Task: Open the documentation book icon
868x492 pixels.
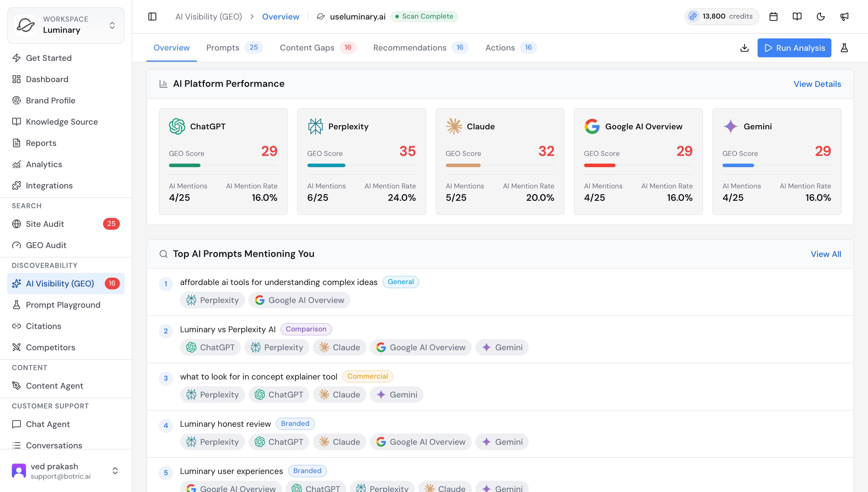Action: point(797,17)
